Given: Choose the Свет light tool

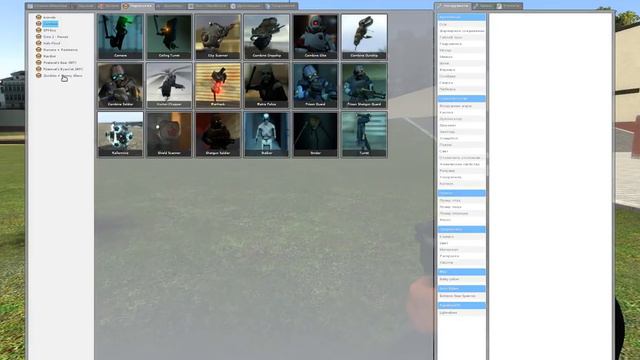Looking at the screenshot, I should coord(461,151).
